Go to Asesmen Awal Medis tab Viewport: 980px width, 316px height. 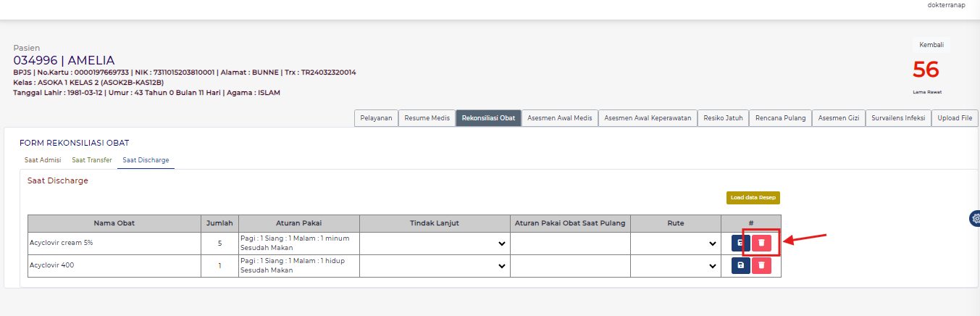pyautogui.click(x=560, y=118)
